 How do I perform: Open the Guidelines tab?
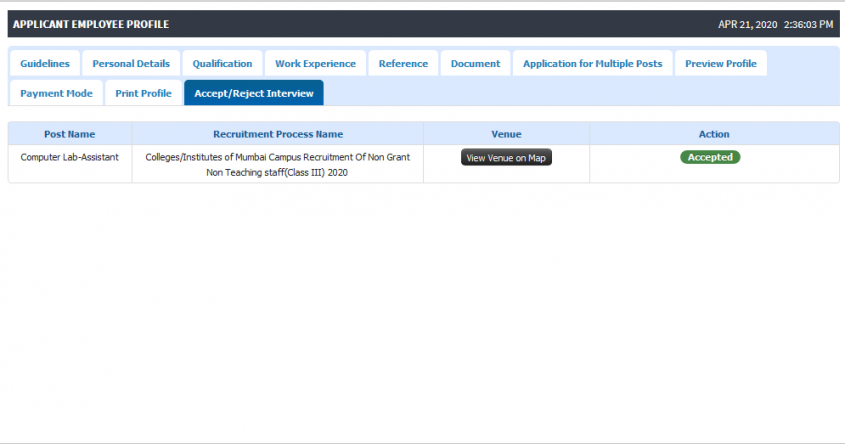coord(45,63)
